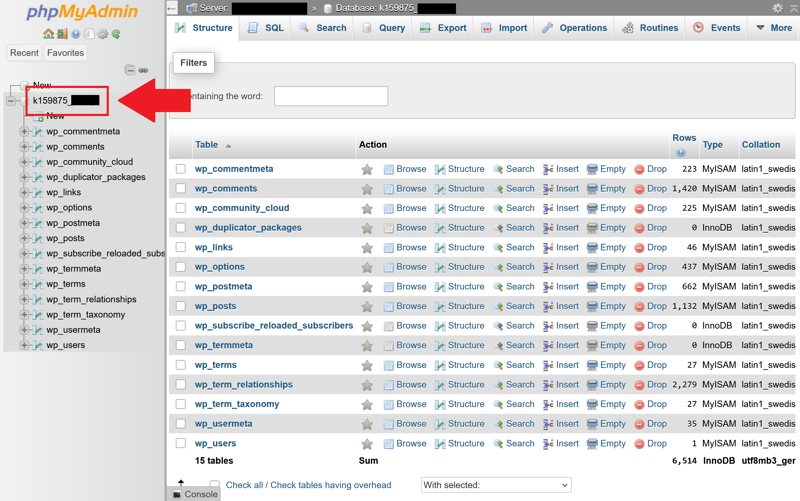Viewport: 800px width, 501px height.
Task: Click the page settings gear at top right
Action: (x=777, y=8)
